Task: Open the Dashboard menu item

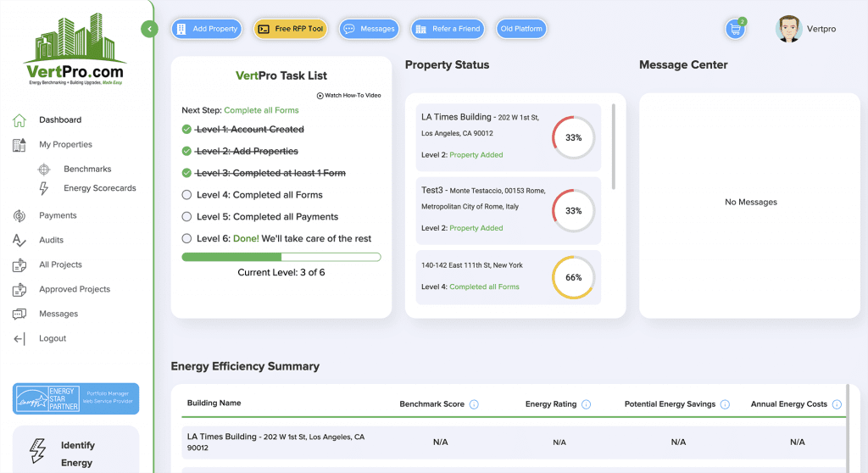Action: pyautogui.click(x=60, y=120)
